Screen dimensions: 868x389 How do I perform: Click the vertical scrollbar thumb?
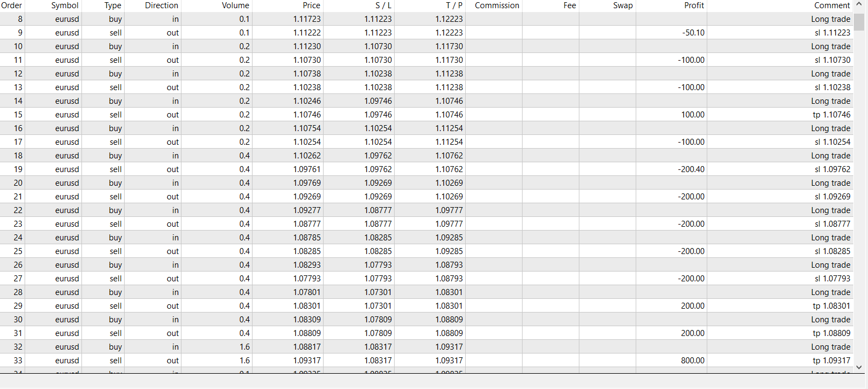click(x=859, y=22)
